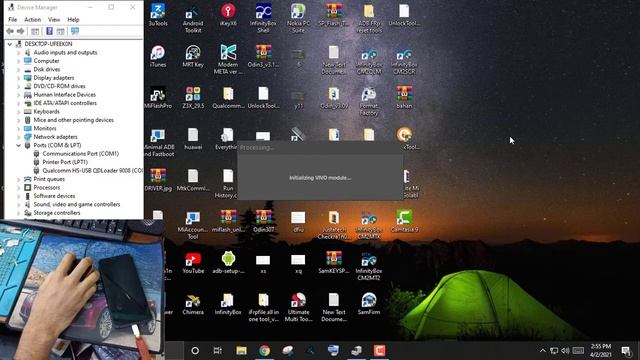Image resolution: width=640 pixels, height=360 pixels.
Task: Select the MRT Key desktop icon
Action: point(193,56)
